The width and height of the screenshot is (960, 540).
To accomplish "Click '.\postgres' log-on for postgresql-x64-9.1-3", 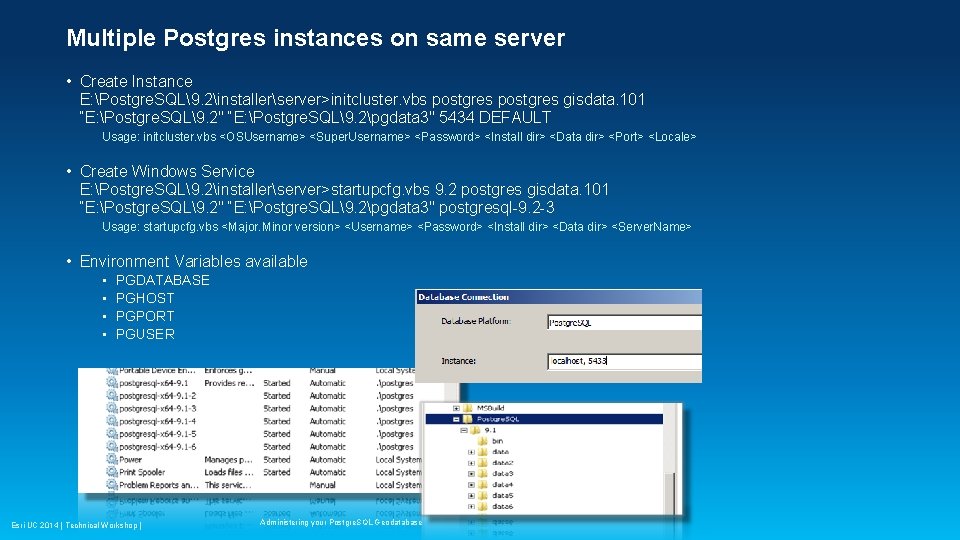I will (395, 408).
